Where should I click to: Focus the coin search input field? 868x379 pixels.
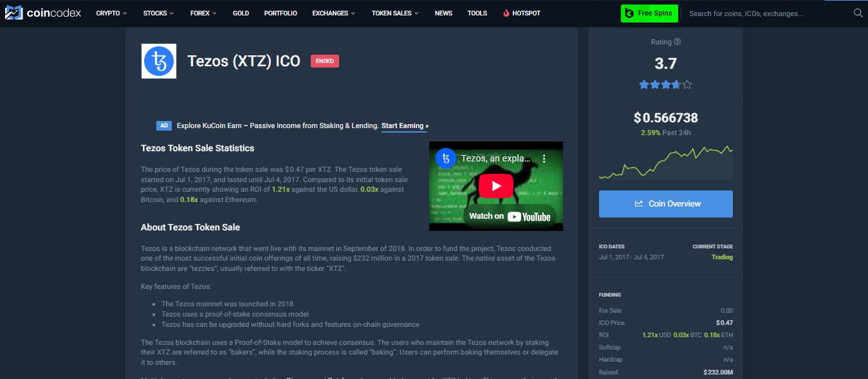tap(766, 14)
